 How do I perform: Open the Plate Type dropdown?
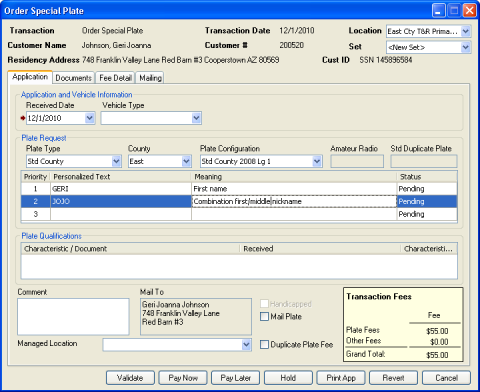click(x=116, y=161)
